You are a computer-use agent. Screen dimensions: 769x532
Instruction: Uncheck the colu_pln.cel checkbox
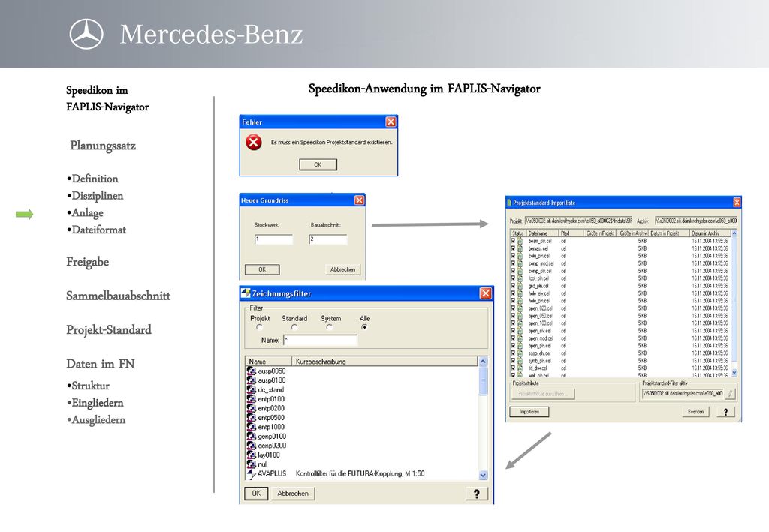pos(514,256)
